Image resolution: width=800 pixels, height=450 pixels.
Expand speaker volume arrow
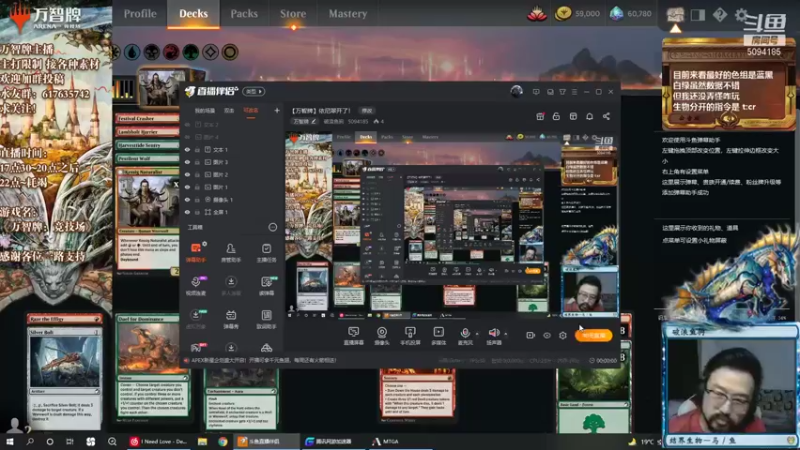[506, 334]
